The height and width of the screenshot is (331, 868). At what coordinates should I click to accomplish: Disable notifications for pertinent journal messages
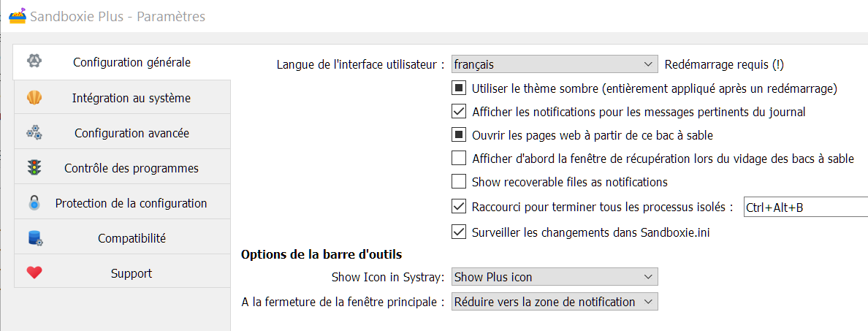coord(459,112)
